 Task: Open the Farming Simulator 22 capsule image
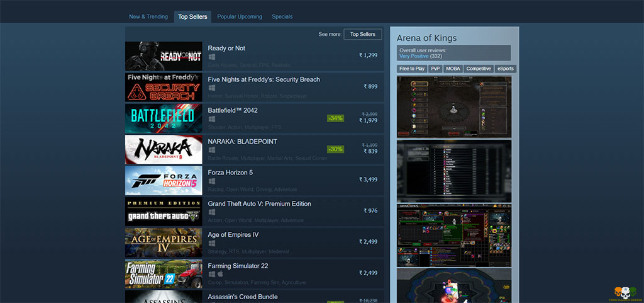pyautogui.click(x=164, y=274)
